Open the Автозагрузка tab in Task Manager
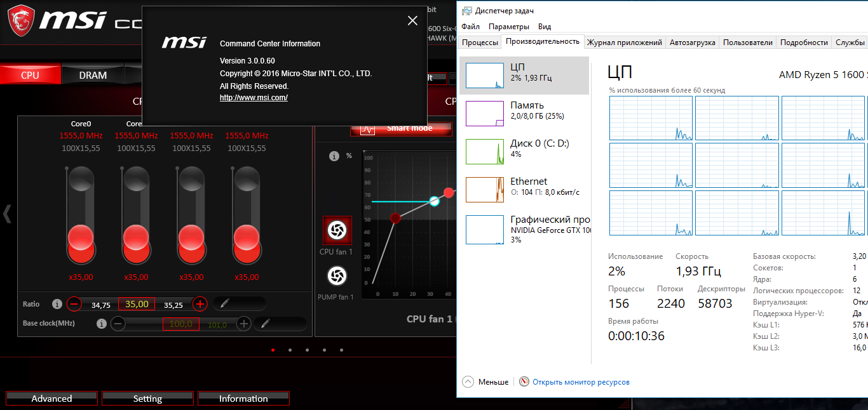The image size is (868, 410). 693,43
